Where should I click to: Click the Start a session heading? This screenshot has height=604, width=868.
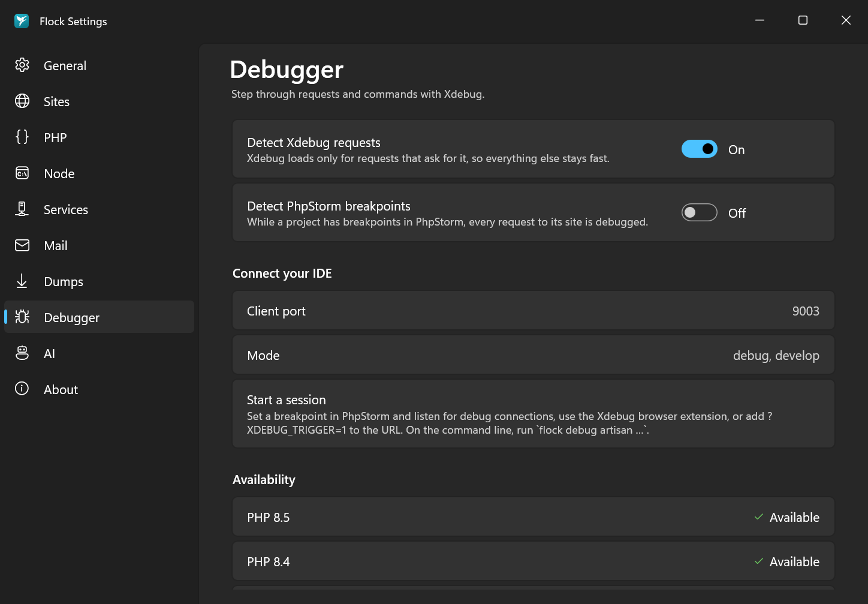[x=287, y=399]
